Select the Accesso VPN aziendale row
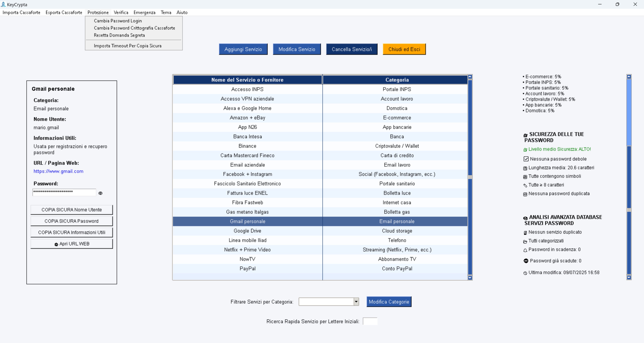Image resolution: width=644 pixels, height=343 pixels. (320, 99)
